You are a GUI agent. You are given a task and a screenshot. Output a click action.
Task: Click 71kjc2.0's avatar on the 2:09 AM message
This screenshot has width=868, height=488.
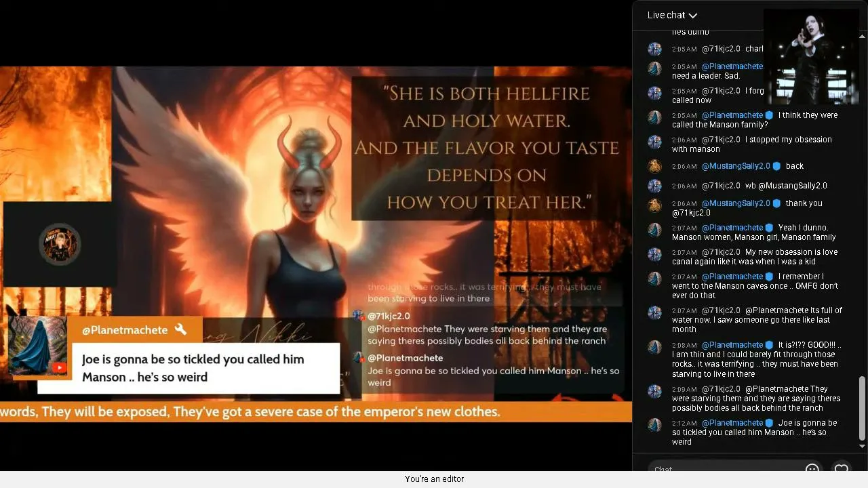pos(654,391)
